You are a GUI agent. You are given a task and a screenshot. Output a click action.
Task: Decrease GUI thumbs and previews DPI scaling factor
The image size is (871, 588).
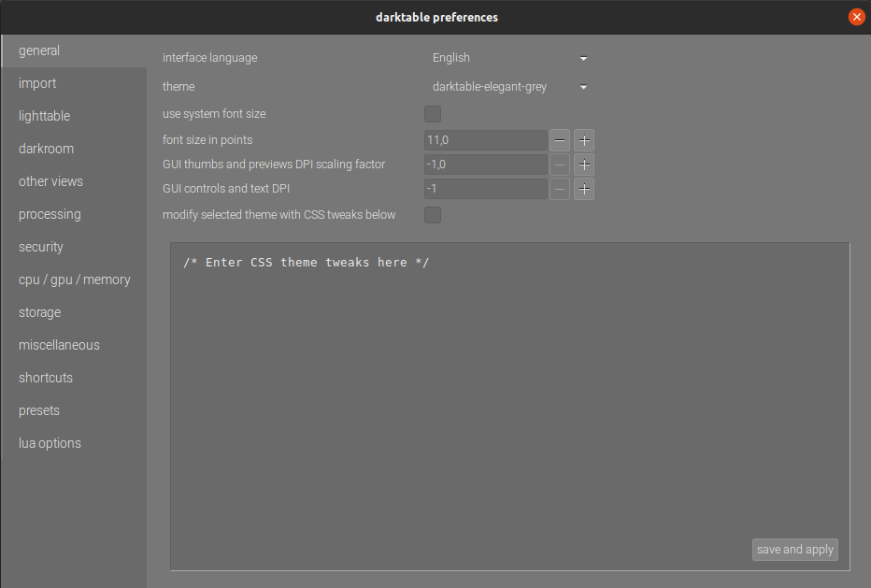(560, 165)
